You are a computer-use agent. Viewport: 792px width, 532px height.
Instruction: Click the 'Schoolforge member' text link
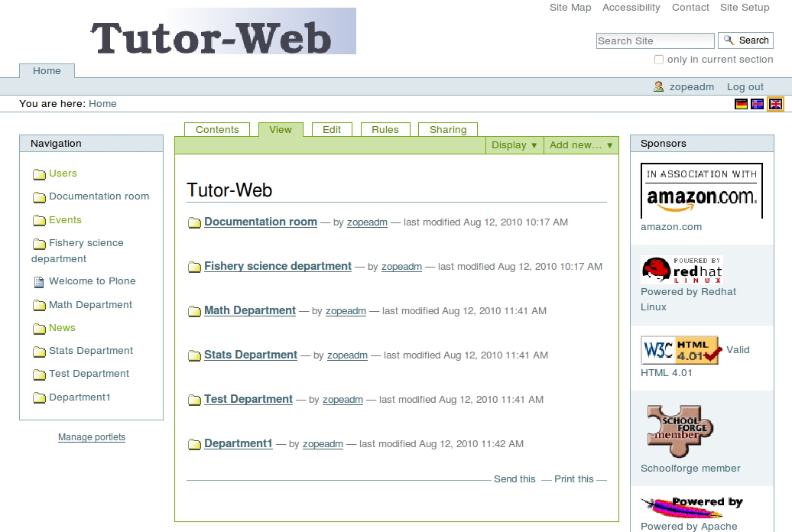690,469
